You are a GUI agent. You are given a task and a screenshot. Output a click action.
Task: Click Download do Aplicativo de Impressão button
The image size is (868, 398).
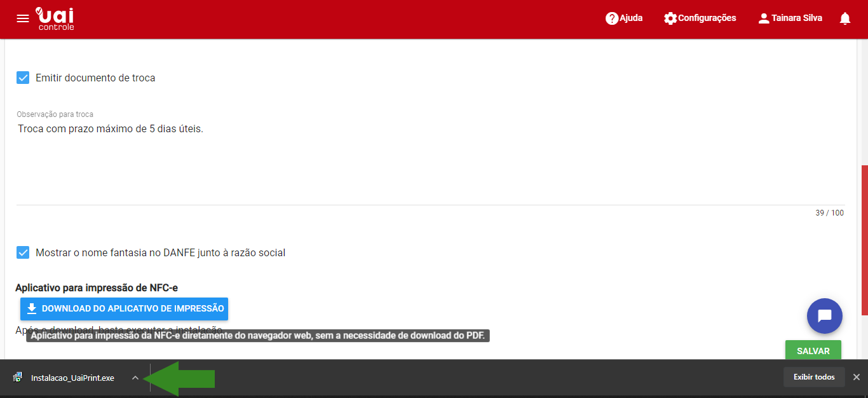(124, 308)
